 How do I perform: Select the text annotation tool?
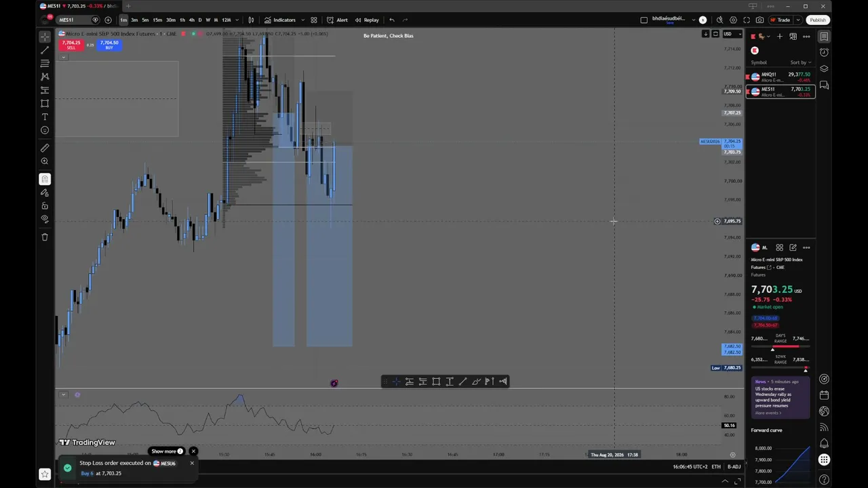click(45, 117)
